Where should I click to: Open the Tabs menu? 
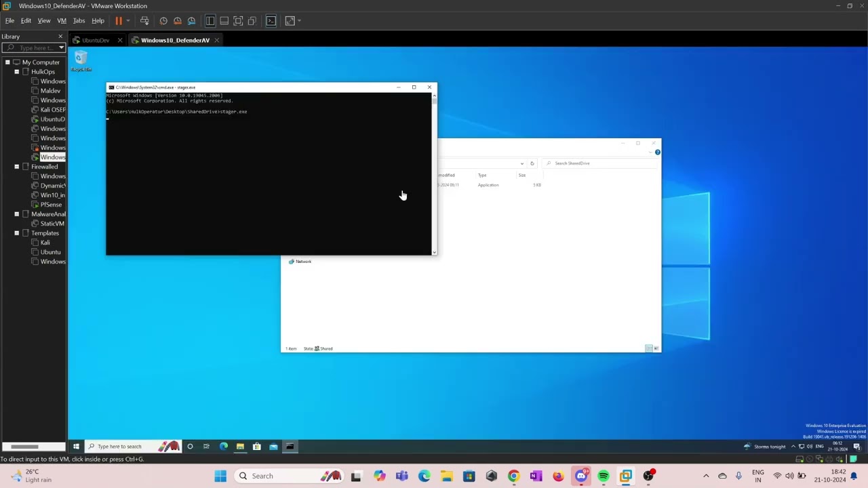[x=79, y=21]
